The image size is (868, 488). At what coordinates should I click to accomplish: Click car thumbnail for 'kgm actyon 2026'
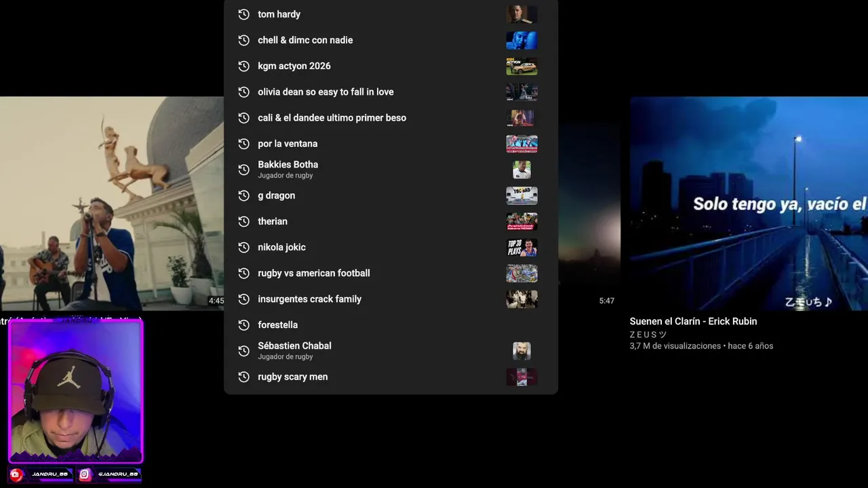pos(521,66)
